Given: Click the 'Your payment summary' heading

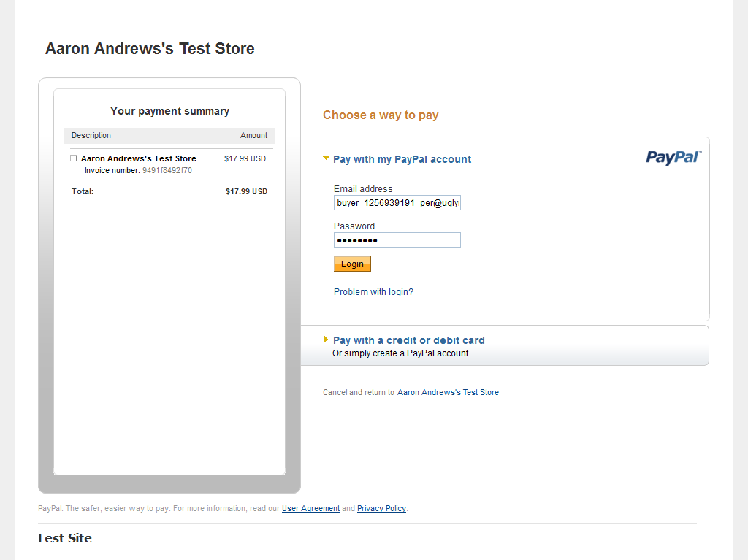Looking at the screenshot, I should click(x=169, y=112).
